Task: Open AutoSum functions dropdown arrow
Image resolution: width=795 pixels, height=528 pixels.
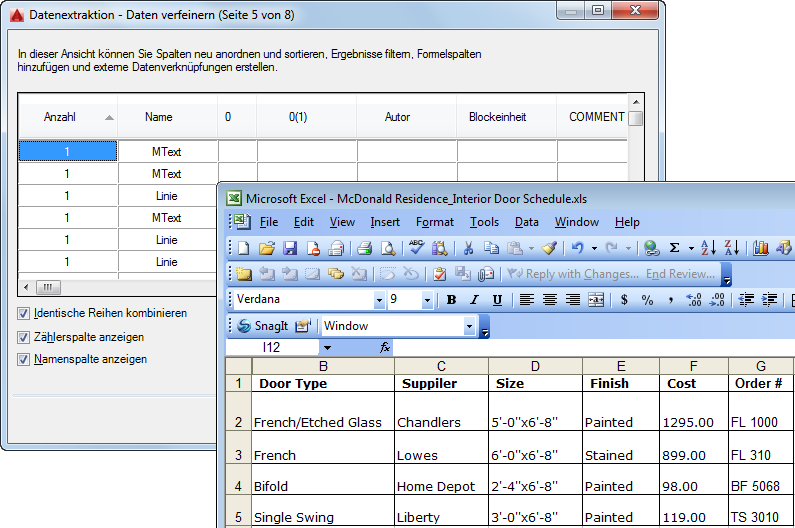Action: (x=691, y=248)
